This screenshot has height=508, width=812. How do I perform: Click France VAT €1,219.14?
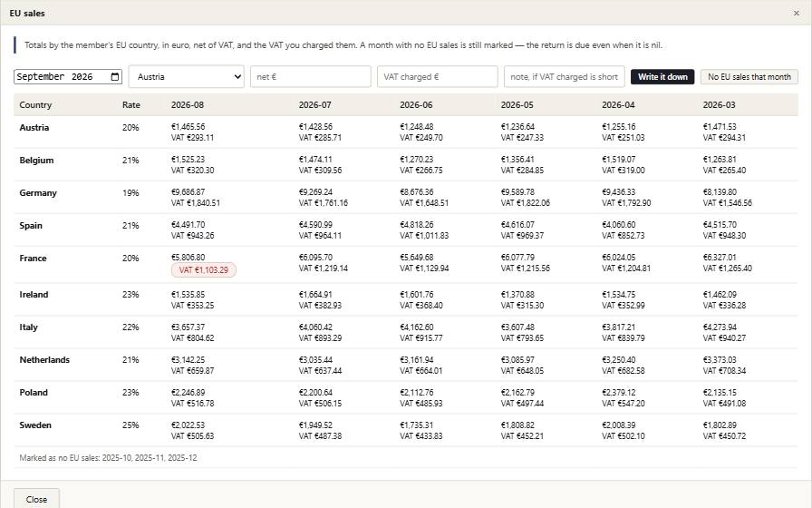[324, 269]
